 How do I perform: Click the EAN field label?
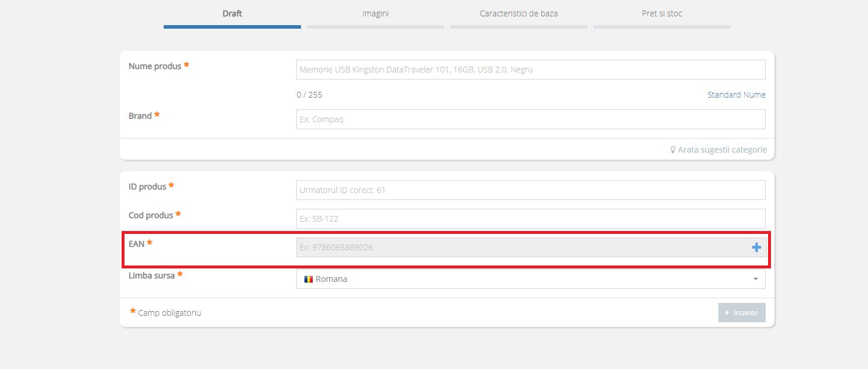pos(136,243)
